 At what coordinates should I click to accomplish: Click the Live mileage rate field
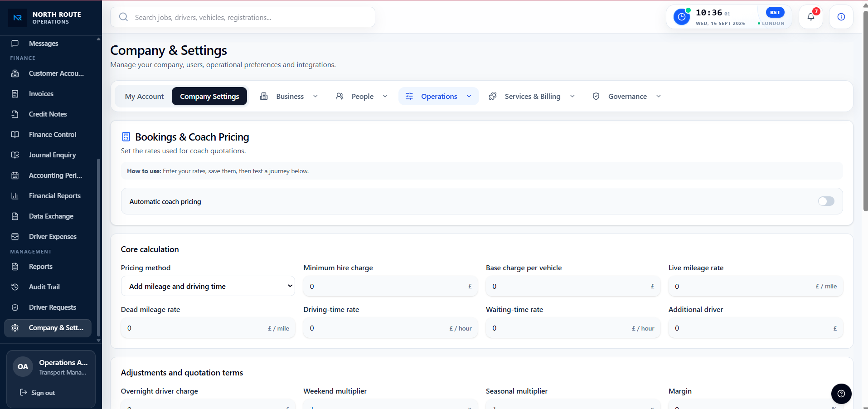(x=755, y=286)
